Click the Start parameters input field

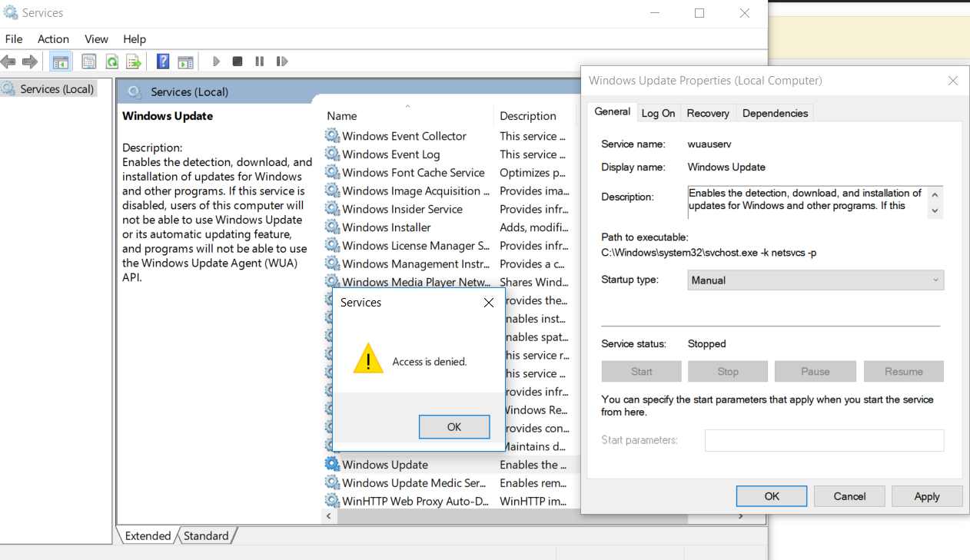pos(824,440)
